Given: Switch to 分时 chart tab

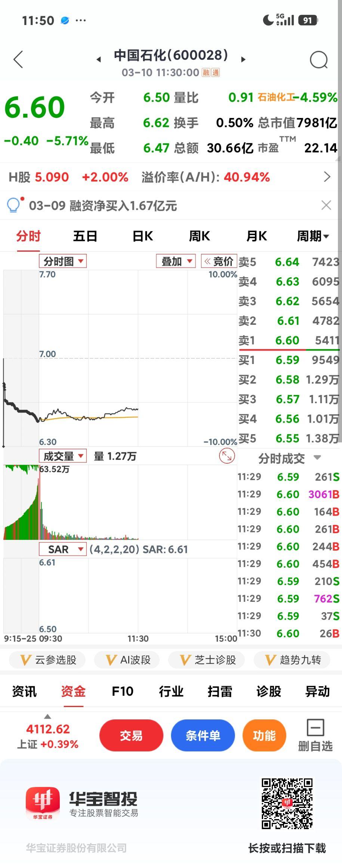Looking at the screenshot, I should tap(28, 236).
